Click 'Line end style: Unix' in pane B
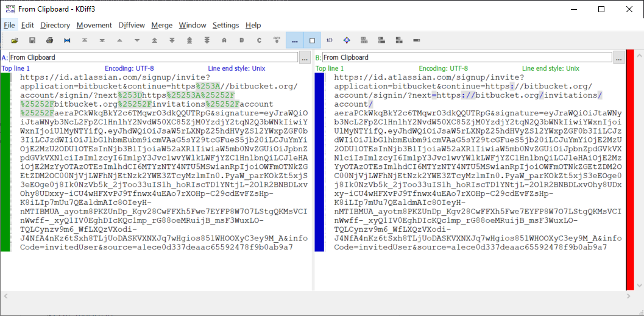644x316 pixels. click(x=551, y=69)
